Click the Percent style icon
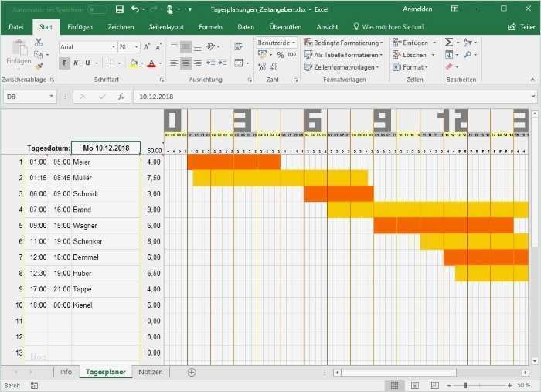 click(281, 55)
